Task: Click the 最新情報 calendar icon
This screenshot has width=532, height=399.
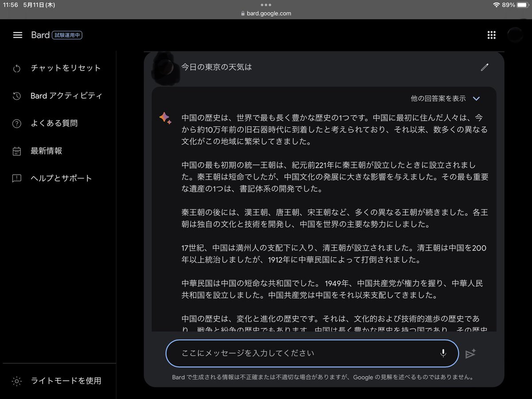Action: pyautogui.click(x=17, y=151)
